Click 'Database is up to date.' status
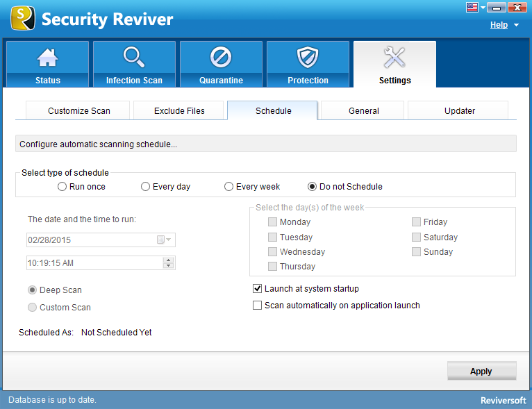 pos(52,400)
